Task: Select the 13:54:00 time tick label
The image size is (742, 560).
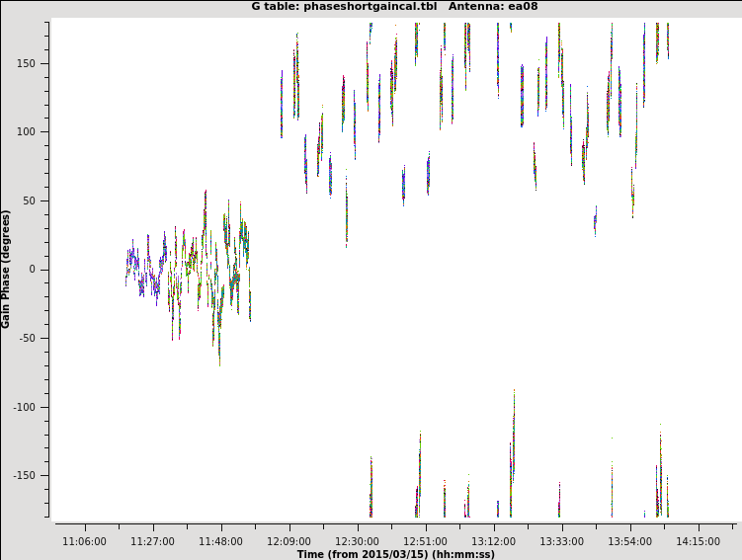Action: [x=629, y=541]
